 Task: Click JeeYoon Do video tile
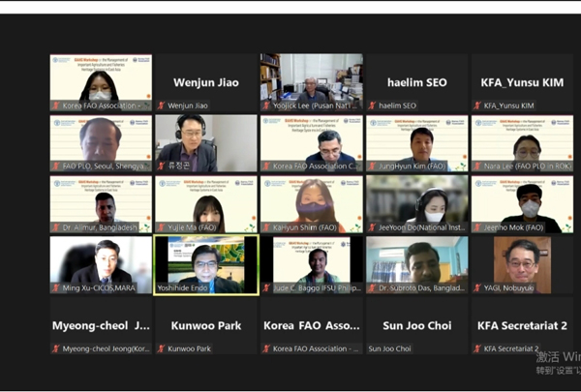point(416,202)
